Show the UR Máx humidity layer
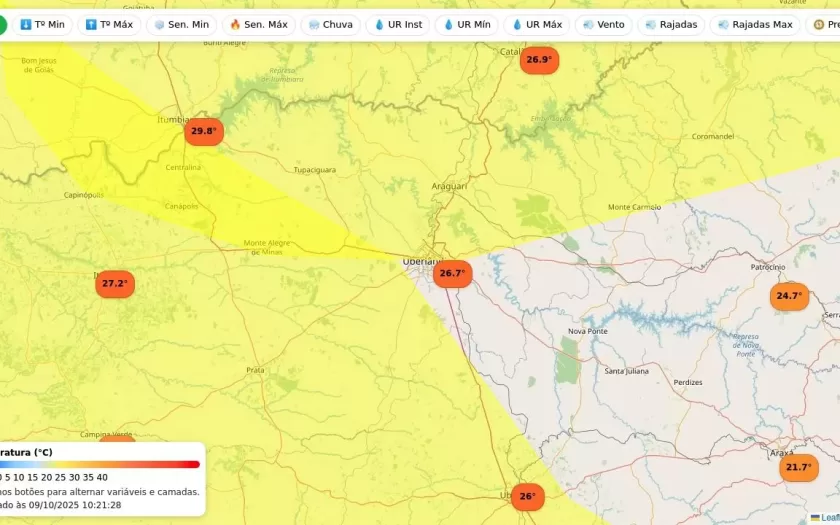The image size is (840, 525). point(536,24)
